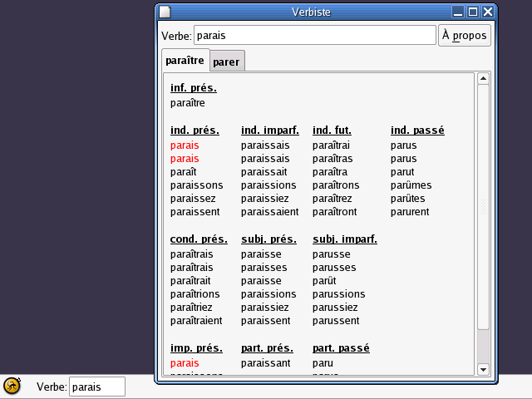The width and height of the screenshot is (532, 399).
Task: Click red parais under imp. prés.
Action: coord(185,363)
